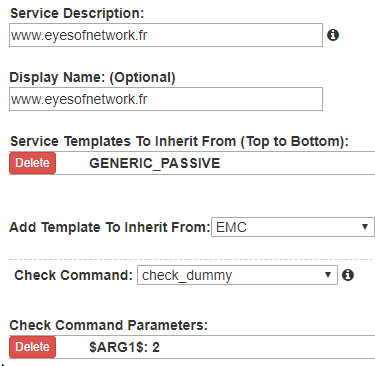This screenshot has width=375, height=366.
Task: Click the Add Template To Inherit From label
Action: click(x=110, y=227)
